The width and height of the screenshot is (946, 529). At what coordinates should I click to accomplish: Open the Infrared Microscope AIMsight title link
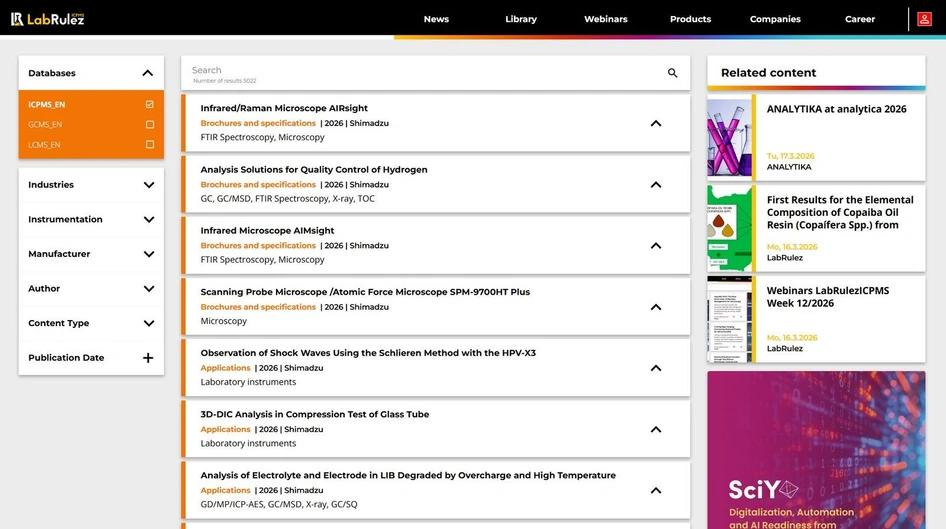(x=267, y=231)
